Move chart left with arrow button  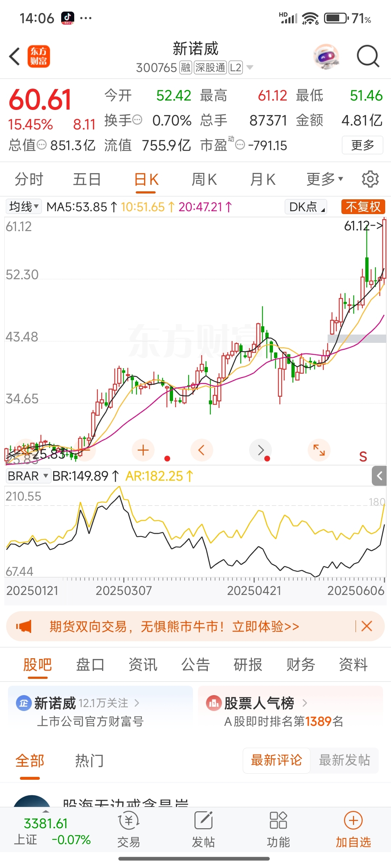(202, 450)
